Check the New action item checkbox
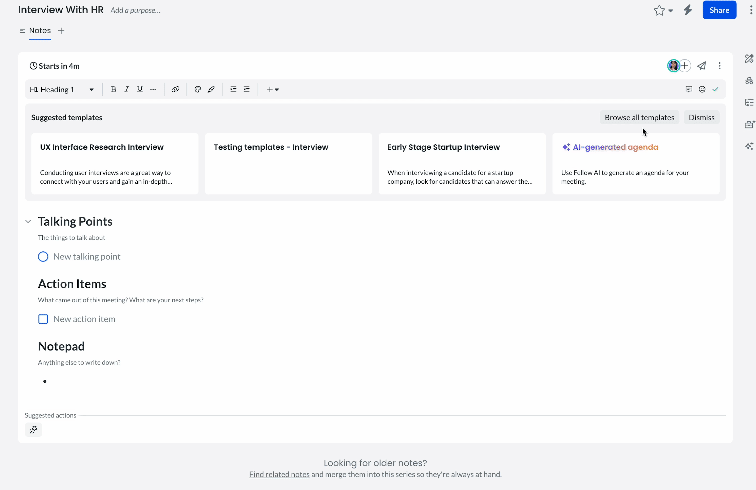This screenshot has width=756, height=490. click(43, 319)
